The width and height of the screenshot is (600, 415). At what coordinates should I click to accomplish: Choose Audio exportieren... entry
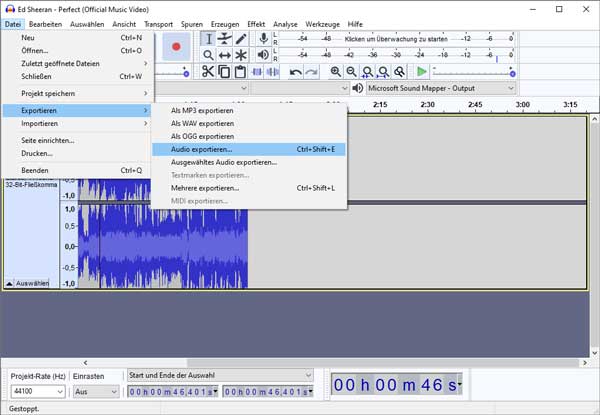(x=249, y=150)
